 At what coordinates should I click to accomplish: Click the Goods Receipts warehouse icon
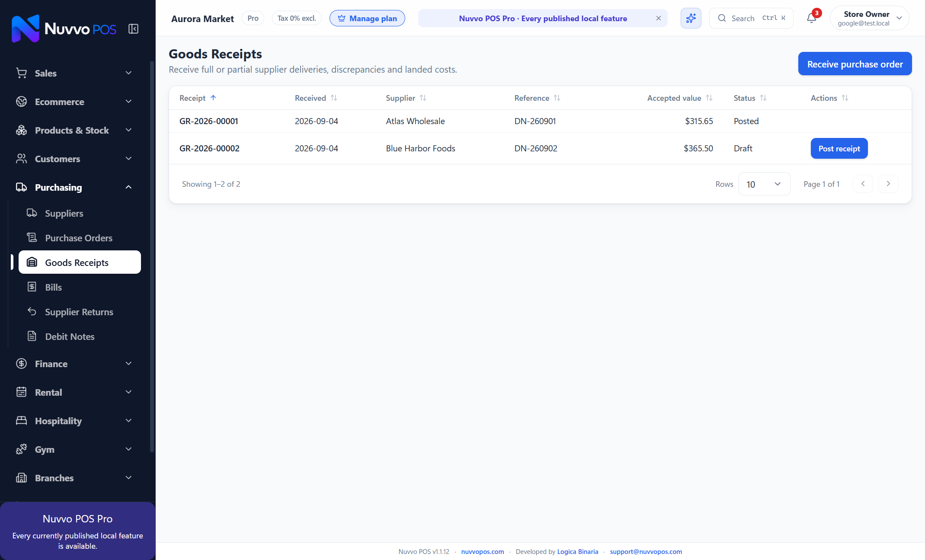(x=32, y=262)
